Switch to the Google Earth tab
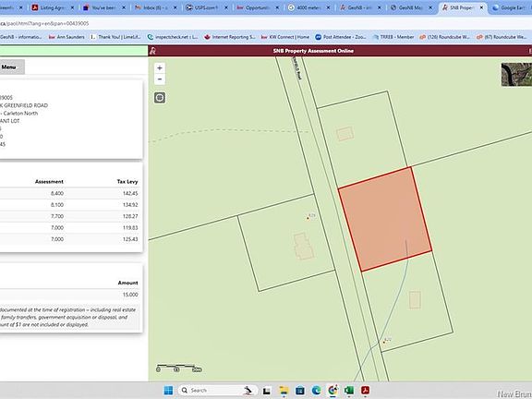 [512, 7]
